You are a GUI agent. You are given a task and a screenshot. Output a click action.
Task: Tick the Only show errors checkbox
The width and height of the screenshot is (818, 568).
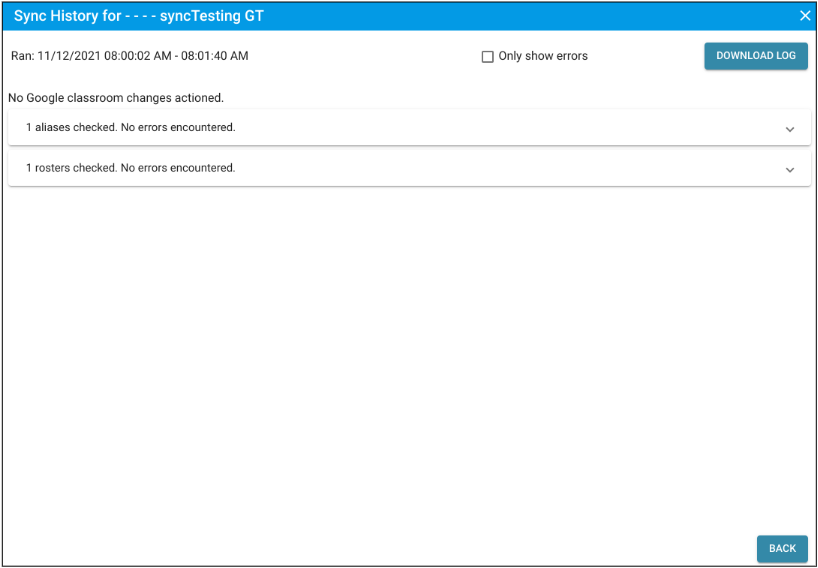[x=487, y=57]
